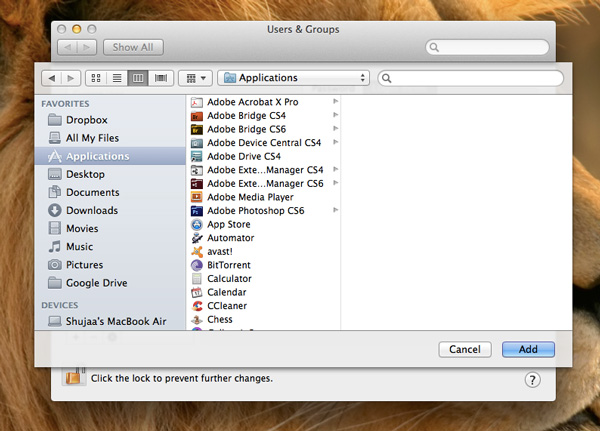Click the Cancel button
Viewport: 600px width, 431px height.
click(x=465, y=349)
